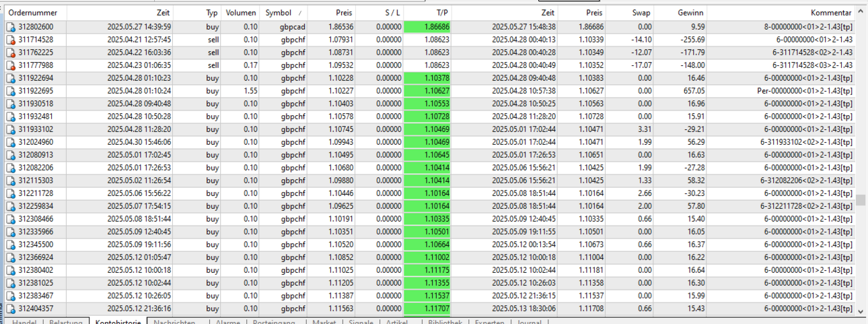Click the vertical scrollbar thumb
The image size is (868, 324).
[861, 200]
